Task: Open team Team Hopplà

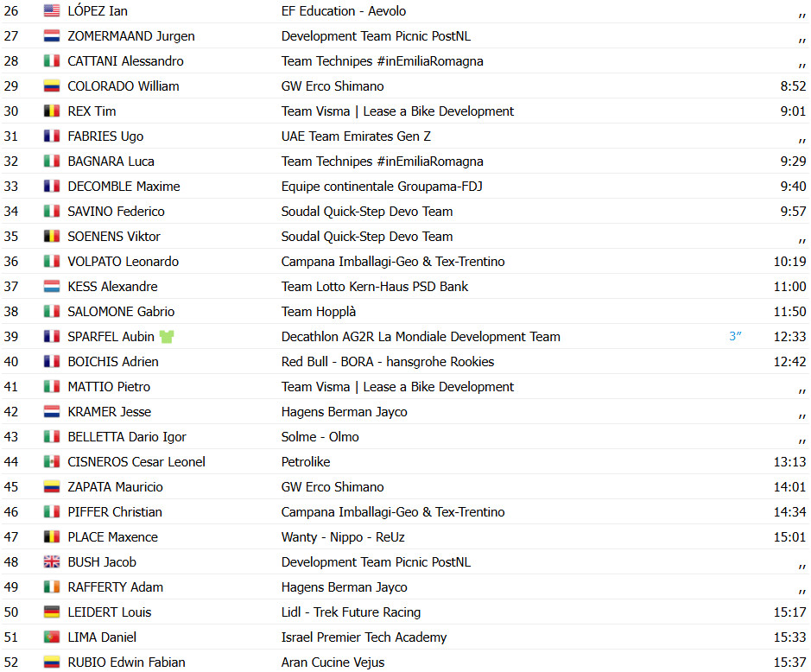Action: (319, 312)
